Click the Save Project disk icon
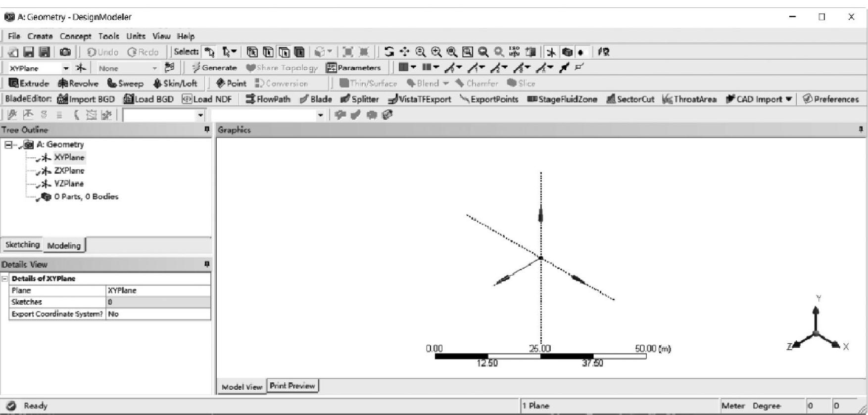Image resolution: width=868 pixels, height=415 pixels. click(29, 52)
